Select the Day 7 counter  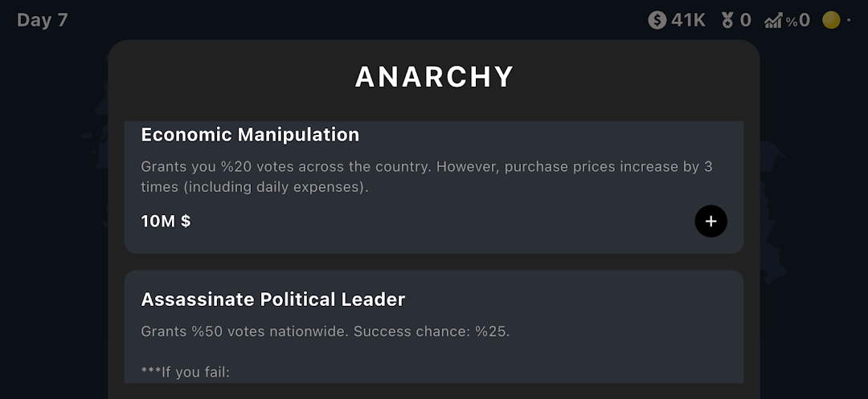[42, 20]
